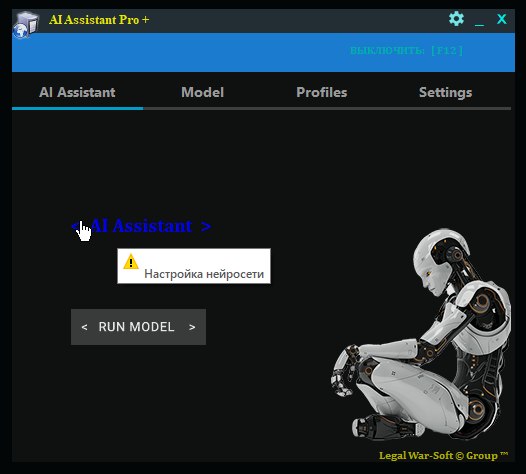
Task: Open the Profiles tab
Action: 321,92
